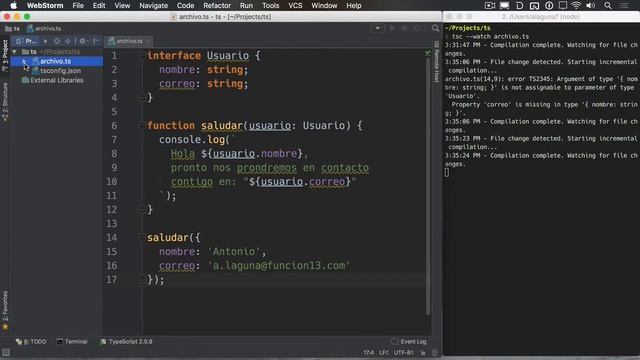The image size is (640, 360).
Task: Collapse the ts project root folder
Action: click(15, 52)
